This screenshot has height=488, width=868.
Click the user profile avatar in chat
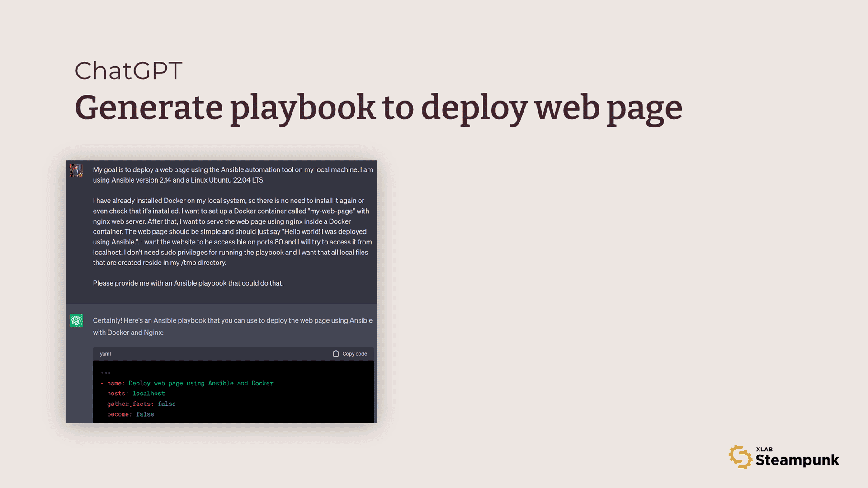click(76, 170)
